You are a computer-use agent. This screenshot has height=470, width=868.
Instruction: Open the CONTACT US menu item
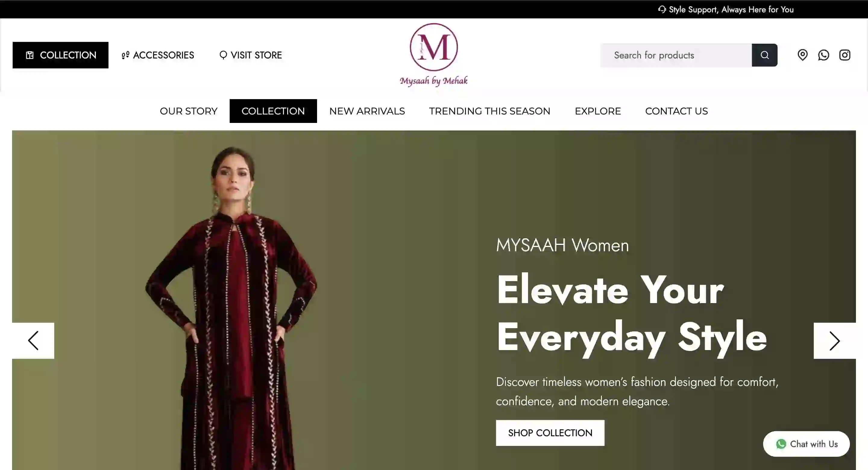point(676,111)
